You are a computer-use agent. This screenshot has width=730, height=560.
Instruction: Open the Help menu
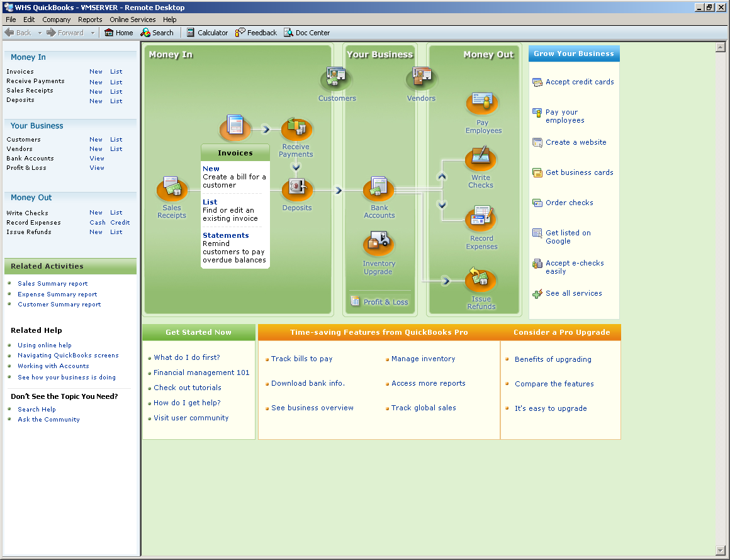[x=169, y=20]
